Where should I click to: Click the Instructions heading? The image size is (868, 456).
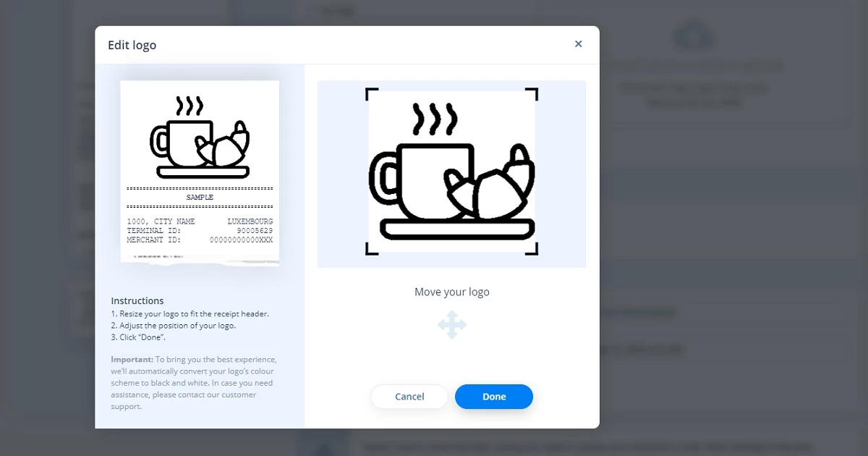click(x=137, y=300)
